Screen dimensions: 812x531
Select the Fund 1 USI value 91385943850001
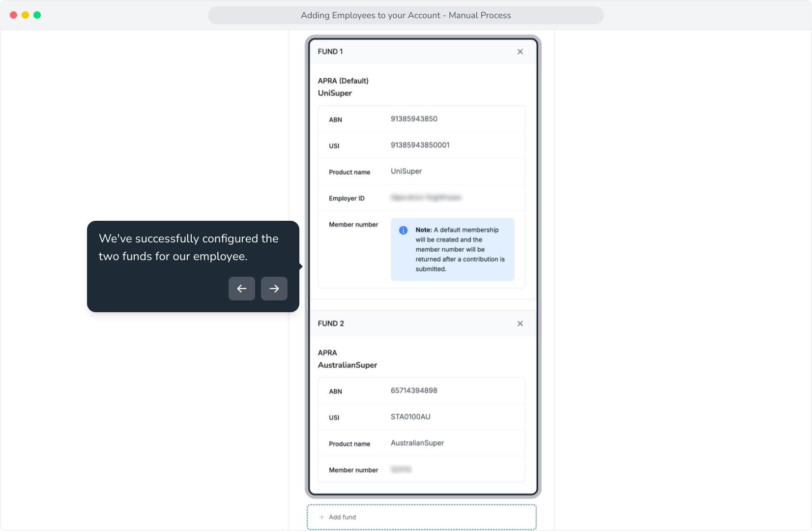[420, 145]
